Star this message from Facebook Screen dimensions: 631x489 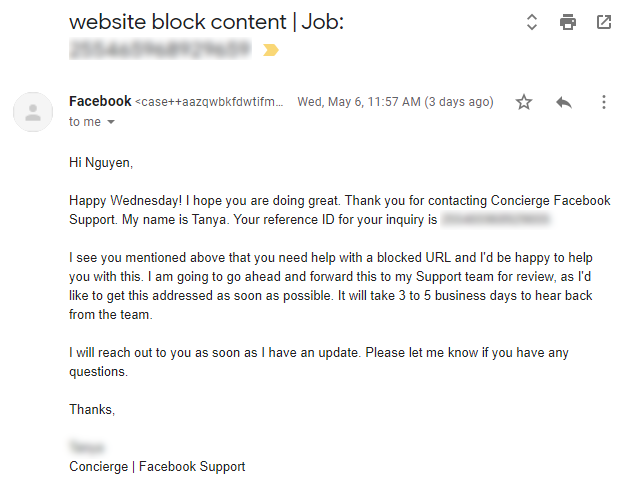(524, 102)
